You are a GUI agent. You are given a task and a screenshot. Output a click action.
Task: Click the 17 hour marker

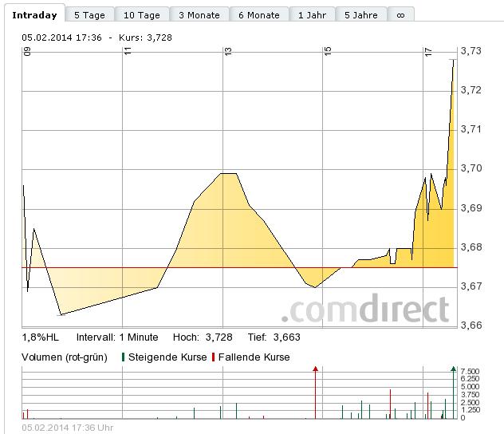pos(428,51)
